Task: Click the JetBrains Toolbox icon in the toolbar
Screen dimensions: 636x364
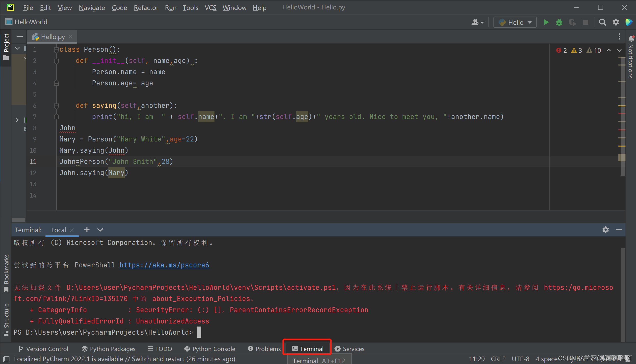Action: tap(629, 22)
